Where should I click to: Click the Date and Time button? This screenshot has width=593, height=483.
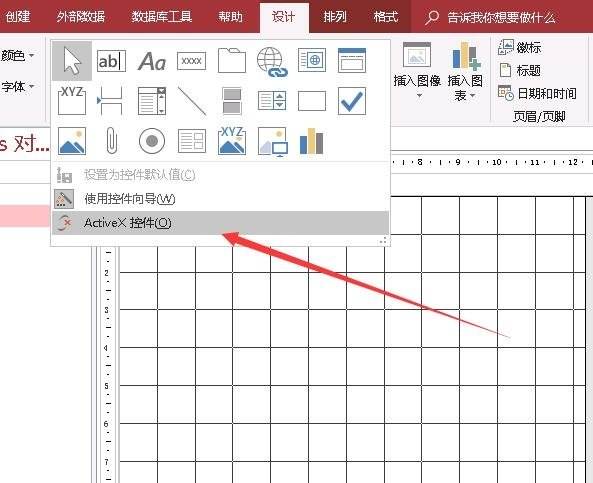(x=537, y=93)
